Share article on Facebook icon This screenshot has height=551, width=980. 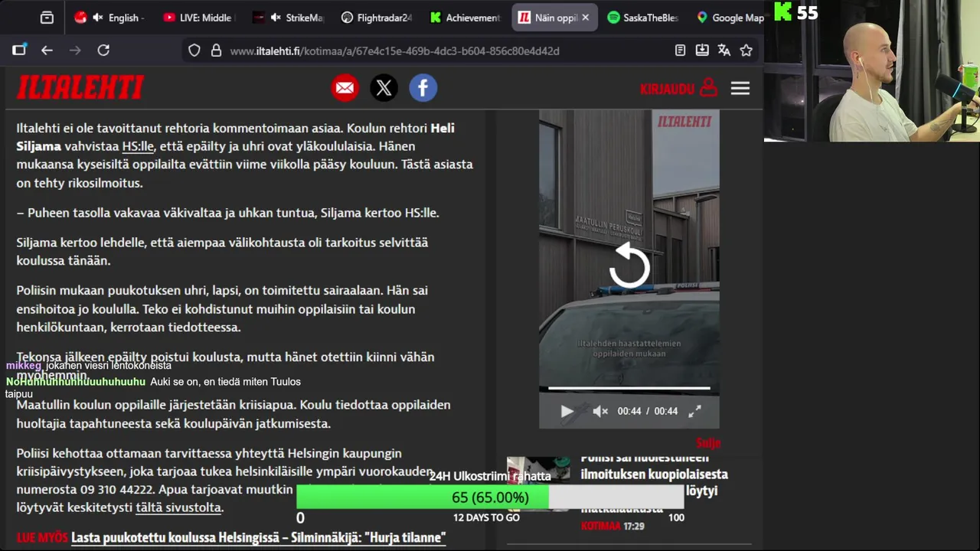point(423,88)
